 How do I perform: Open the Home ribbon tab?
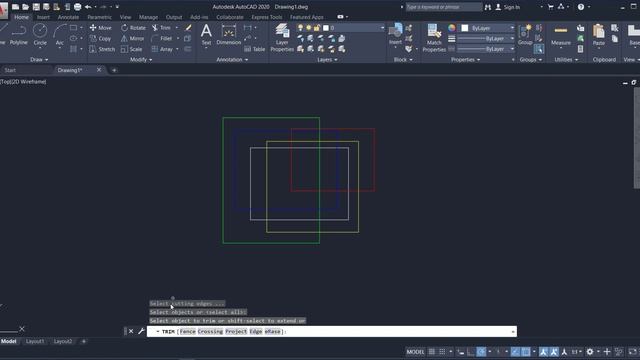point(21,17)
